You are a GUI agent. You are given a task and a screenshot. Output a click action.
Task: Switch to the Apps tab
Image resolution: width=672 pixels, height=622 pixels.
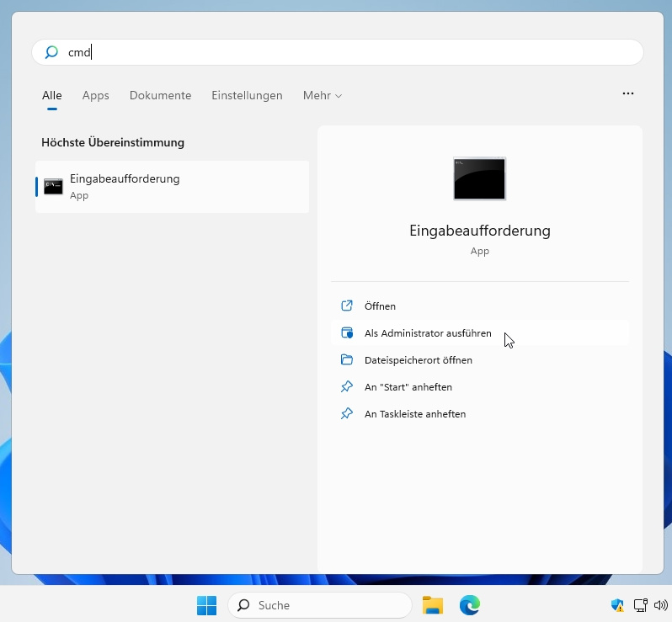click(96, 96)
